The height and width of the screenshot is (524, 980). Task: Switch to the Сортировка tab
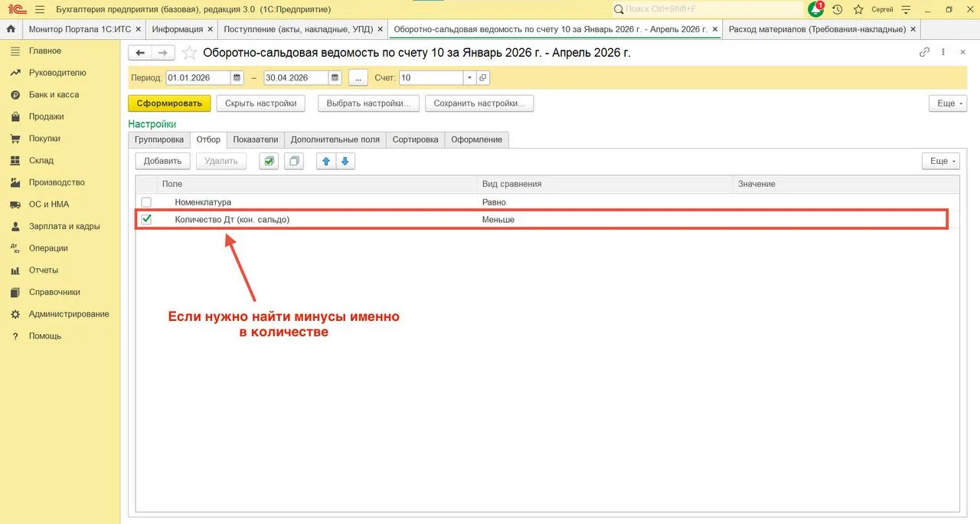(x=416, y=139)
